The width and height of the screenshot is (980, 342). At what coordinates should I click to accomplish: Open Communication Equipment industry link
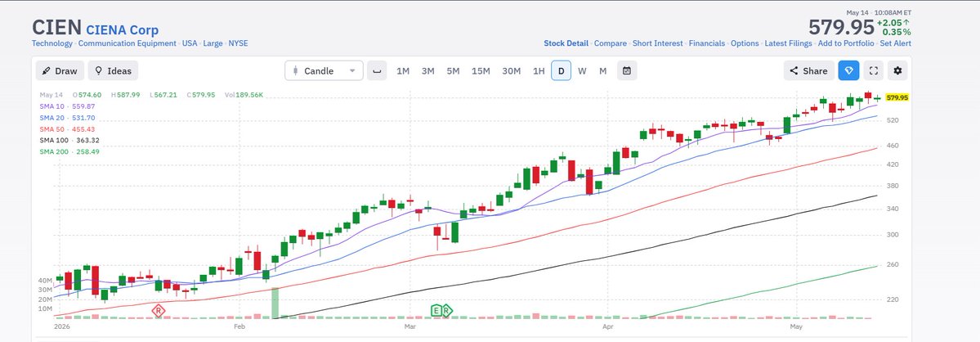click(x=128, y=43)
